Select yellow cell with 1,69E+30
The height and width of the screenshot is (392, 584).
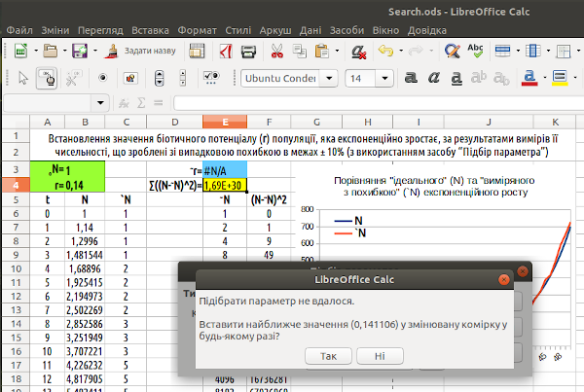pos(225,185)
